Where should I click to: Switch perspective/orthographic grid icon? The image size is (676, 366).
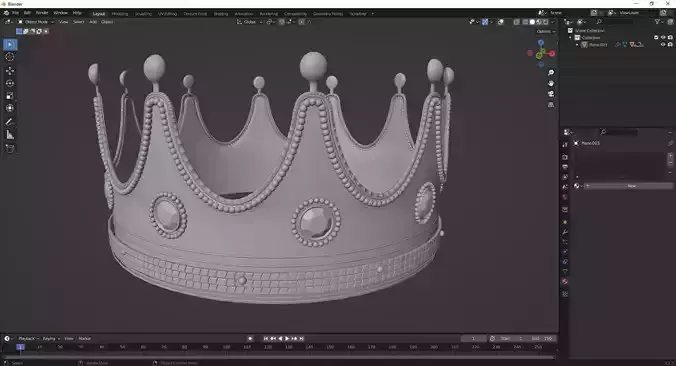tap(551, 105)
